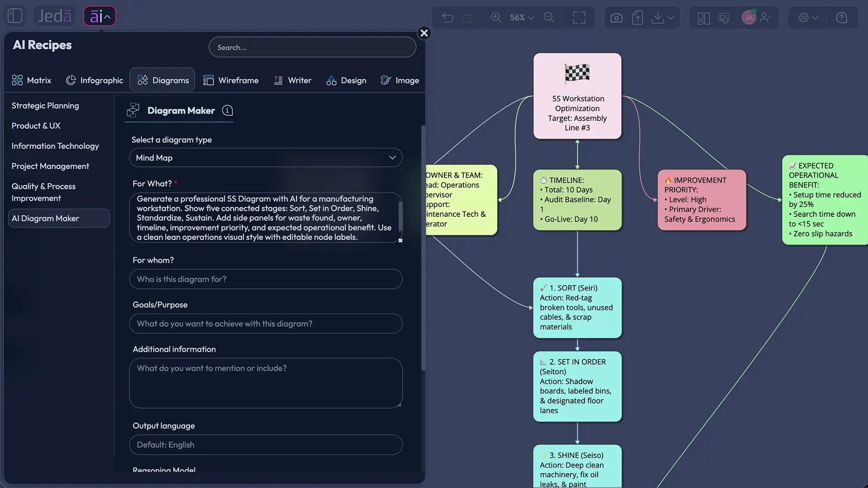Viewport: 868px width, 488px height.
Task: Open the Image tab
Action: (400, 80)
